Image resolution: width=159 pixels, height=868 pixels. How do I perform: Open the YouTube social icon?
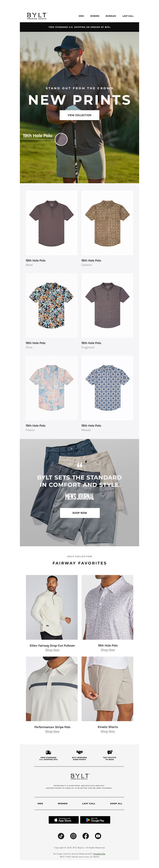click(x=98, y=836)
